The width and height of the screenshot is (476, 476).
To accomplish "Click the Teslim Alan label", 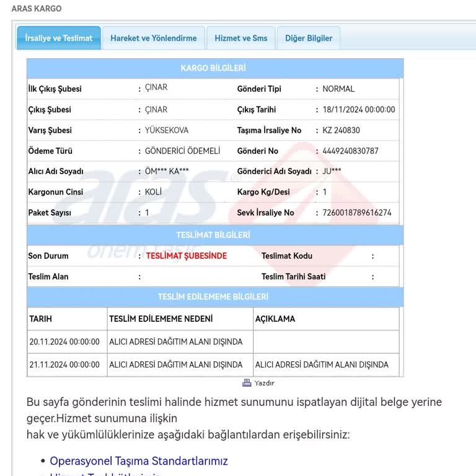I will pyautogui.click(x=48, y=276).
